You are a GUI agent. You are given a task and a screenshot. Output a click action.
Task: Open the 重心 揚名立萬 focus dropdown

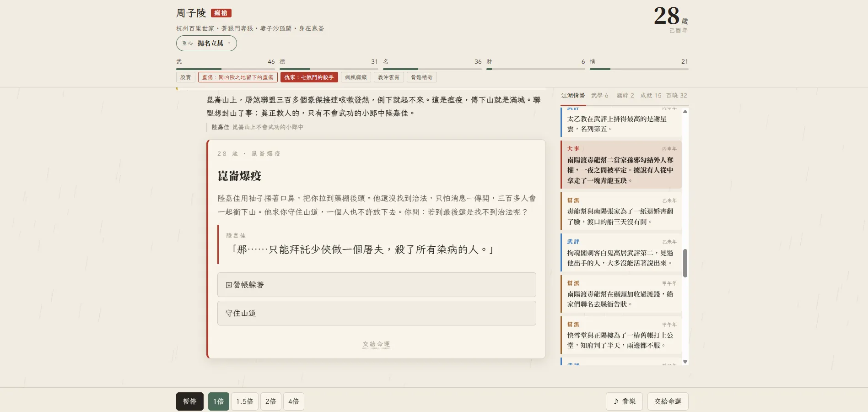click(206, 43)
